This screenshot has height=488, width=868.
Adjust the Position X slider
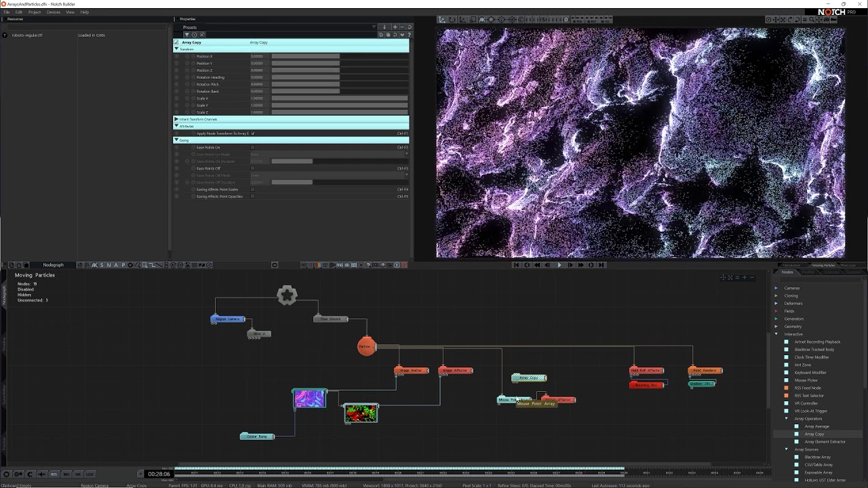tap(340, 56)
